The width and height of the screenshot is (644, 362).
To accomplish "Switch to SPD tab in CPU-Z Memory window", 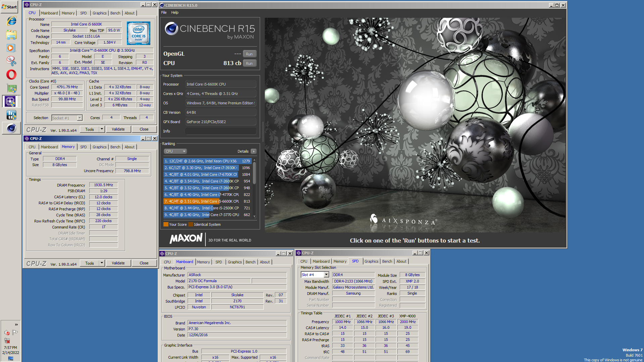I will 83,147.
